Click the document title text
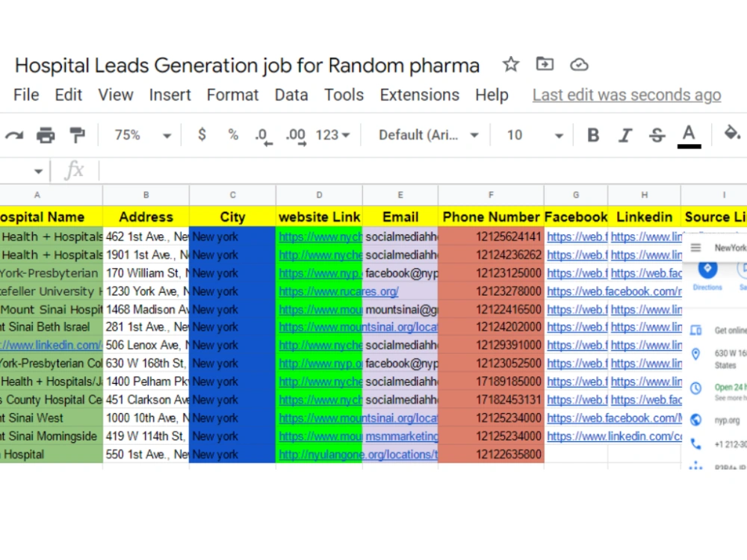747x560 pixels. tap(247, 65)
